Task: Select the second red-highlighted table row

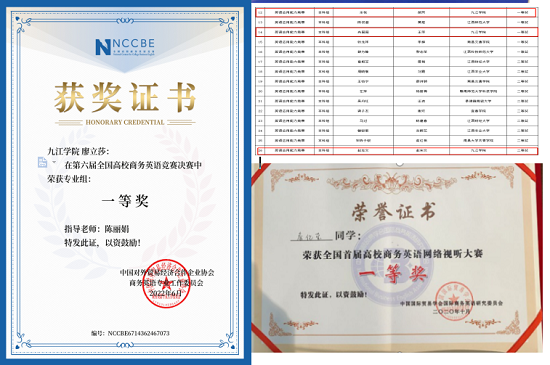Action: click(x=396, y=32)
